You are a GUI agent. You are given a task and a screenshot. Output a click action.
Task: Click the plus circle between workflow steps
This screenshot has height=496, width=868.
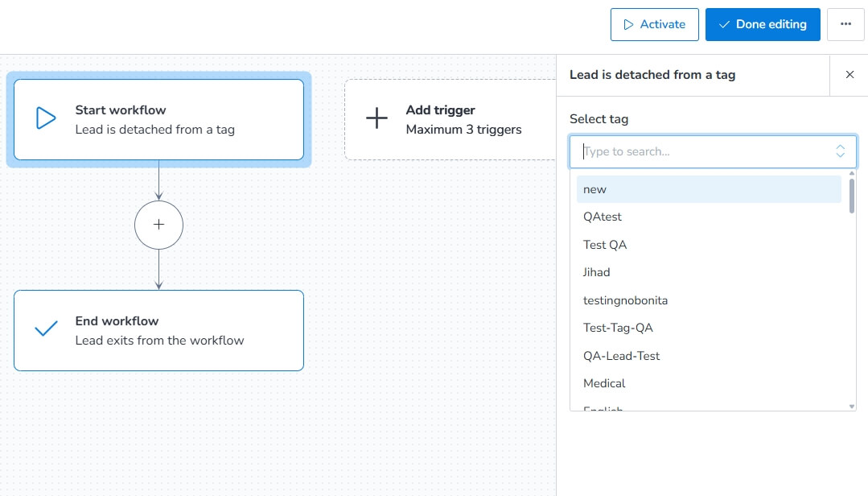click(158, 225)
